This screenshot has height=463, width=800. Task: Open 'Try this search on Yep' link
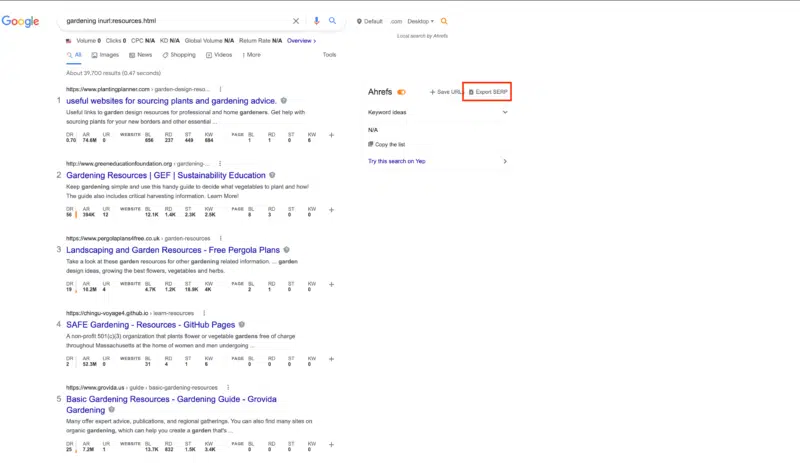point(397,161)
